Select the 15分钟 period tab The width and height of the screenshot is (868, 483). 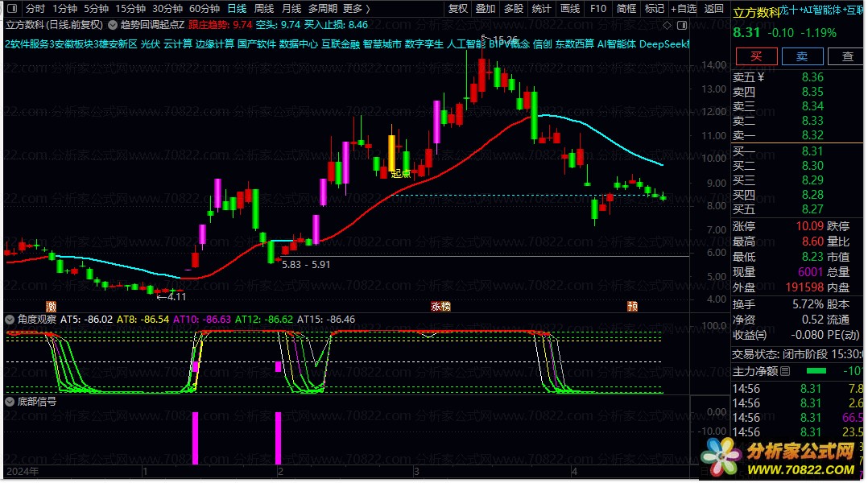130,8
